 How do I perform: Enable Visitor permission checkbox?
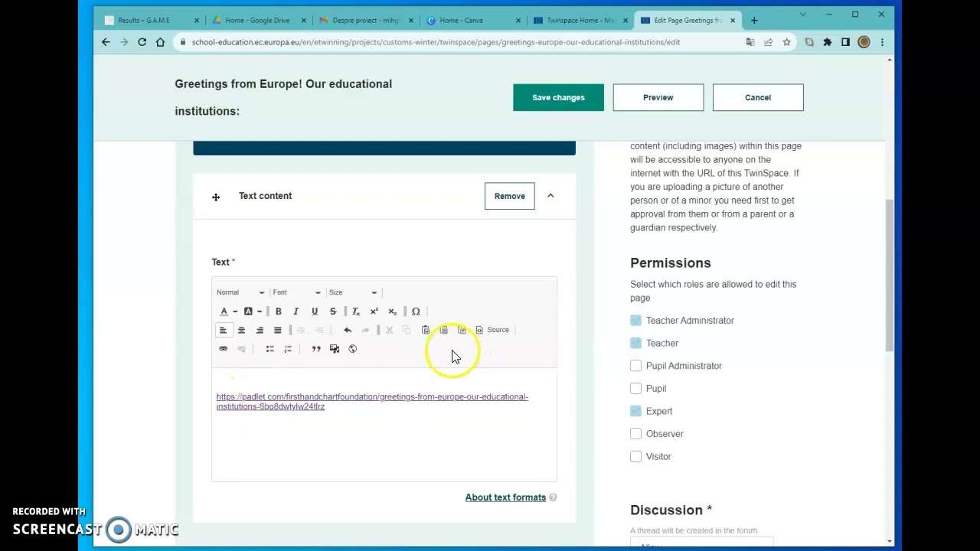pos(635,456)
